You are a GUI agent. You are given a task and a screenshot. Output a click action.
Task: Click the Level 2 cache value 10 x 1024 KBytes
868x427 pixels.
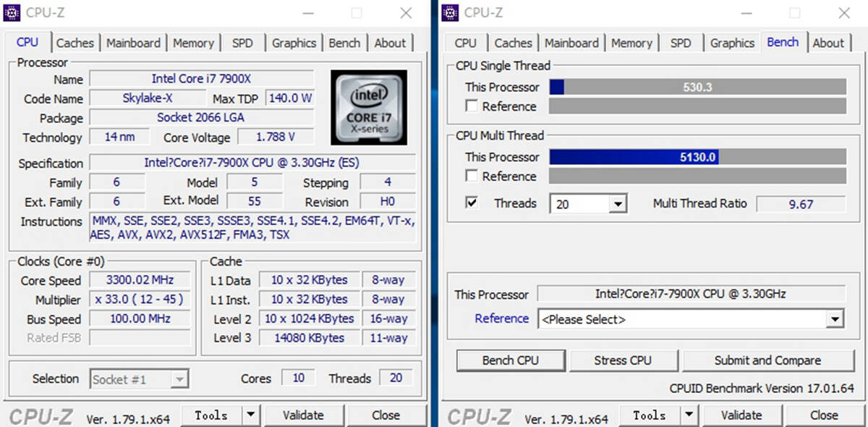click(310, 319)
